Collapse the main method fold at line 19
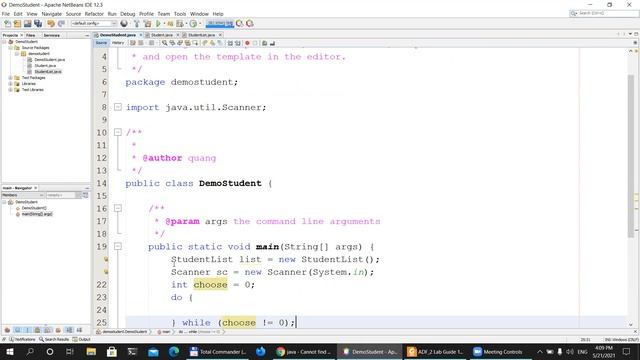The image size is (640, 360). 118,246
